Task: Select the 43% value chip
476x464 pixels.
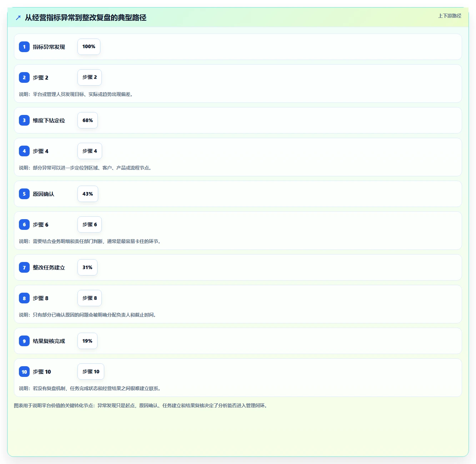Action: coord(87,194)
